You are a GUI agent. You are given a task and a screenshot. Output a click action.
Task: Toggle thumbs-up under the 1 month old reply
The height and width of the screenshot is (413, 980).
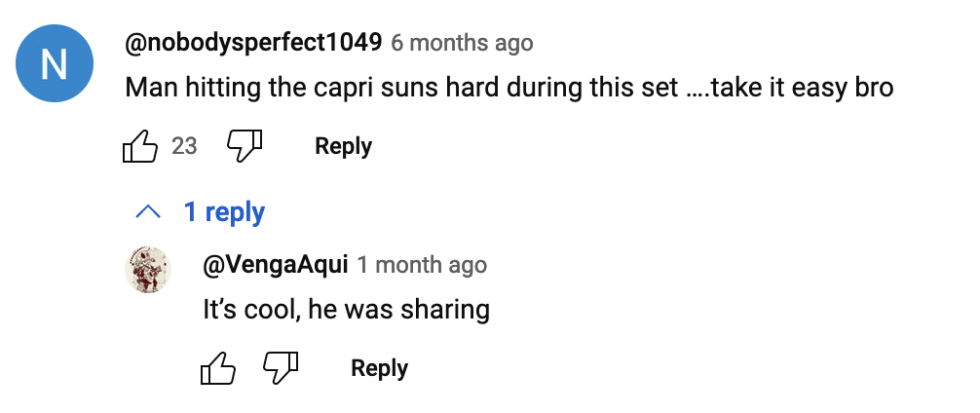click(x=218, y=369)
